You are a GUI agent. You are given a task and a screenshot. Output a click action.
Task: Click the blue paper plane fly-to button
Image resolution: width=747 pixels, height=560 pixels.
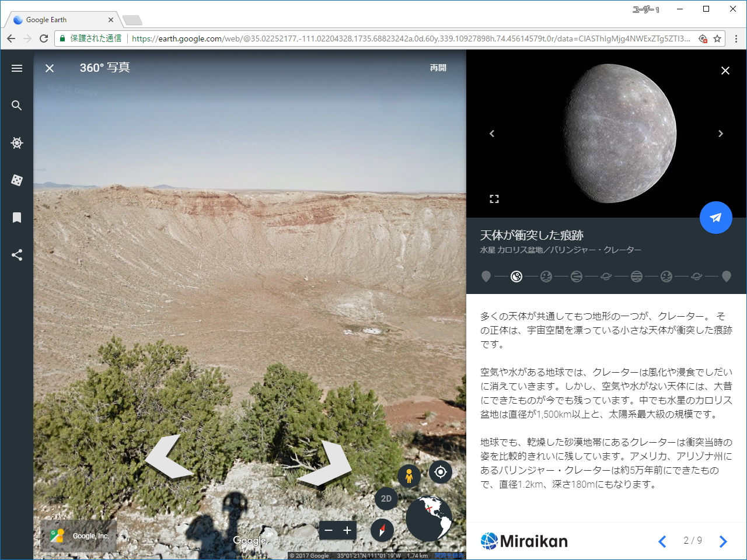pyautogui.click(x=716, y=218)
